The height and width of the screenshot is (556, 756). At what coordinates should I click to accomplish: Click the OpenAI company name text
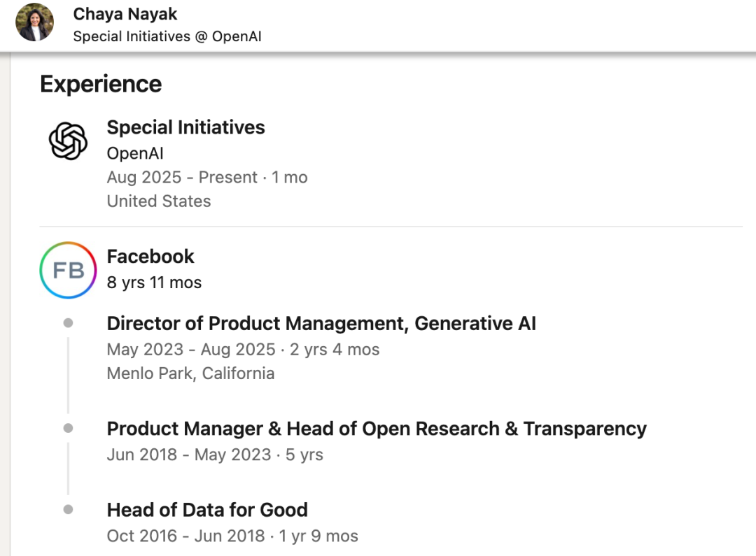(x=135, y=153)
